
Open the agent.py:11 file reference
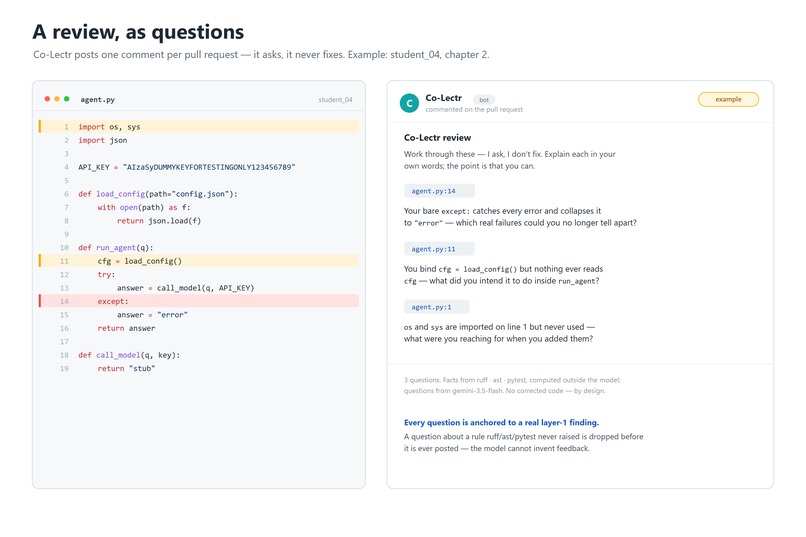click(x=439, y=249)
